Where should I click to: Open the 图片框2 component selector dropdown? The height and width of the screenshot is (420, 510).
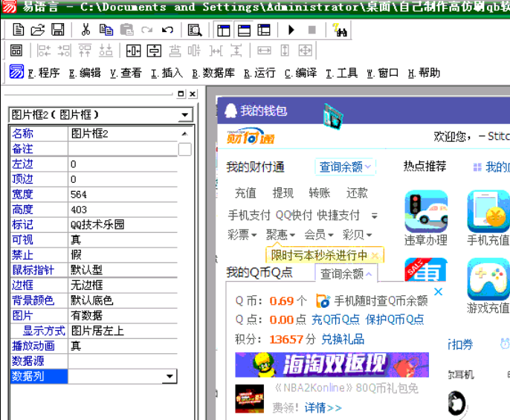click(x=185, y=115)
